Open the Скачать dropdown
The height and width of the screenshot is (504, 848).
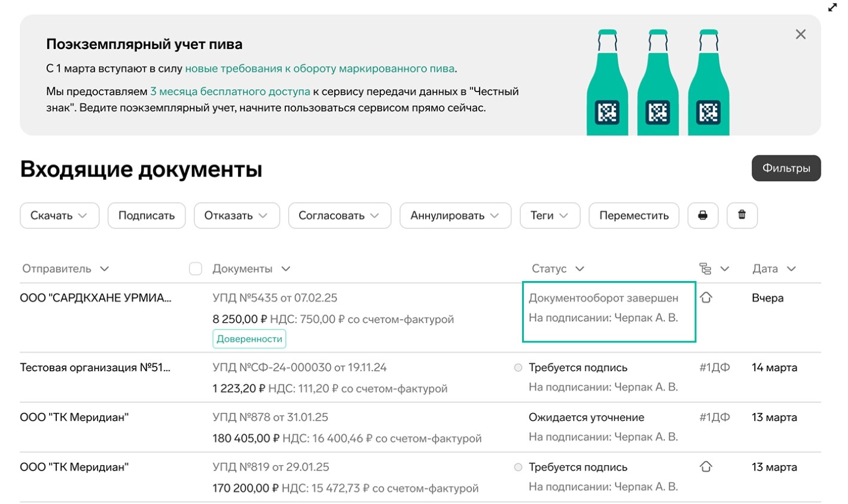(x=59, y=215)
